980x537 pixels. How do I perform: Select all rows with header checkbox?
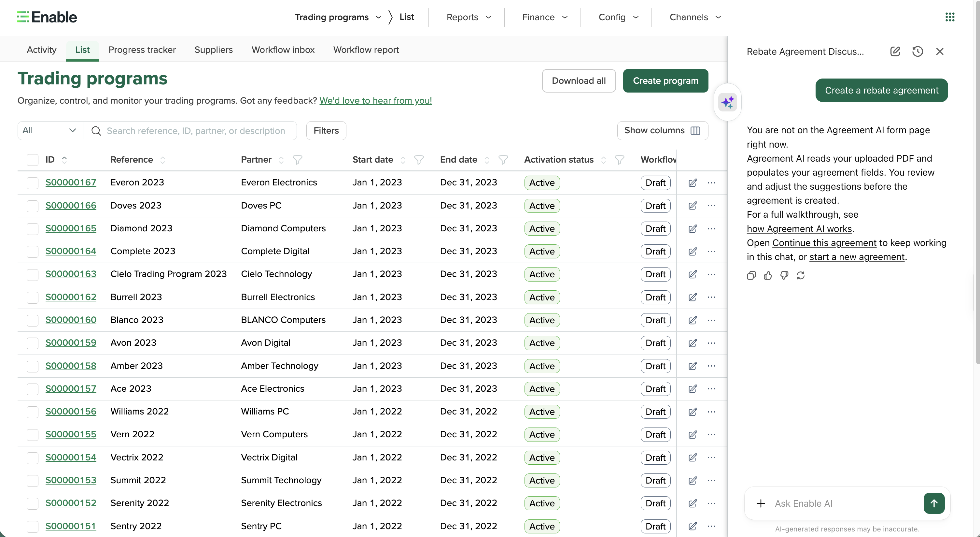[x=33, y=160]
